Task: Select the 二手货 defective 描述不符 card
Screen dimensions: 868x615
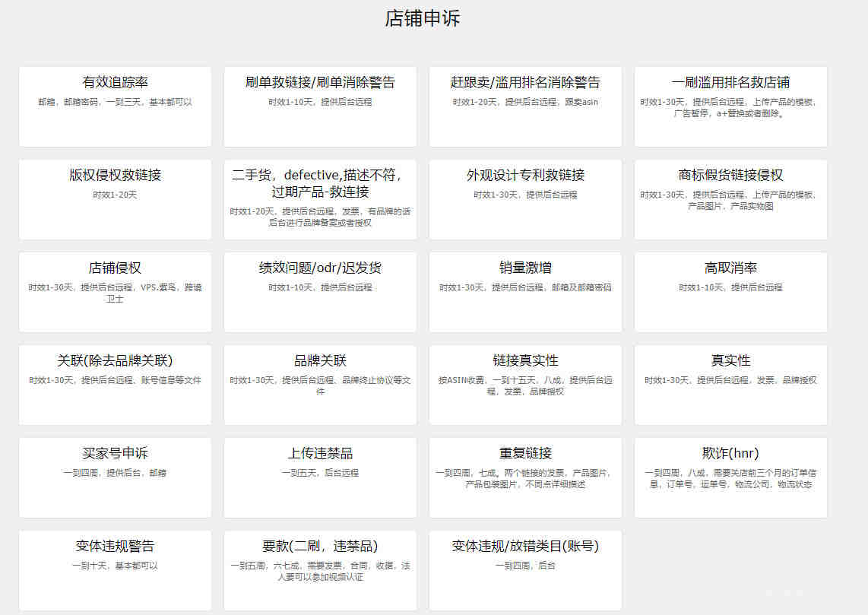Action: click(x=320, y=200)
